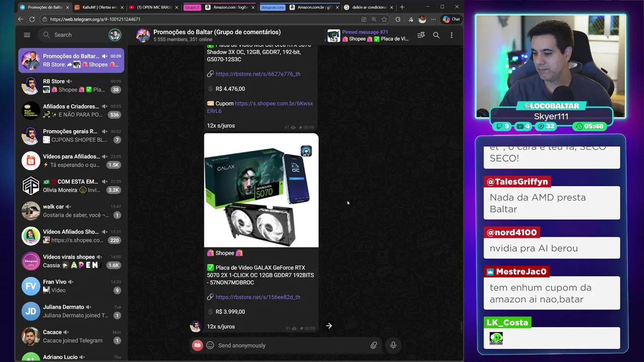Open the GALAX RTX 5070 product image
Viewport: 644px width, 362px height.
(x=261, y=191)
